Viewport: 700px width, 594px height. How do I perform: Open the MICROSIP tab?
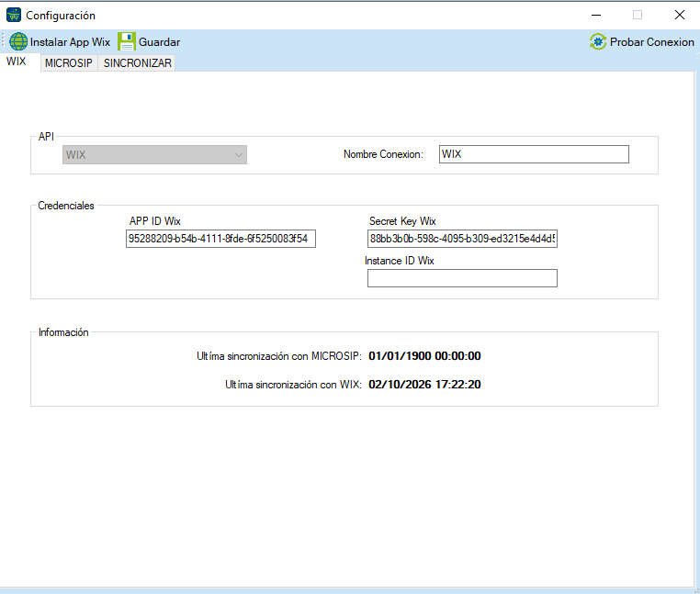[69, 63]
